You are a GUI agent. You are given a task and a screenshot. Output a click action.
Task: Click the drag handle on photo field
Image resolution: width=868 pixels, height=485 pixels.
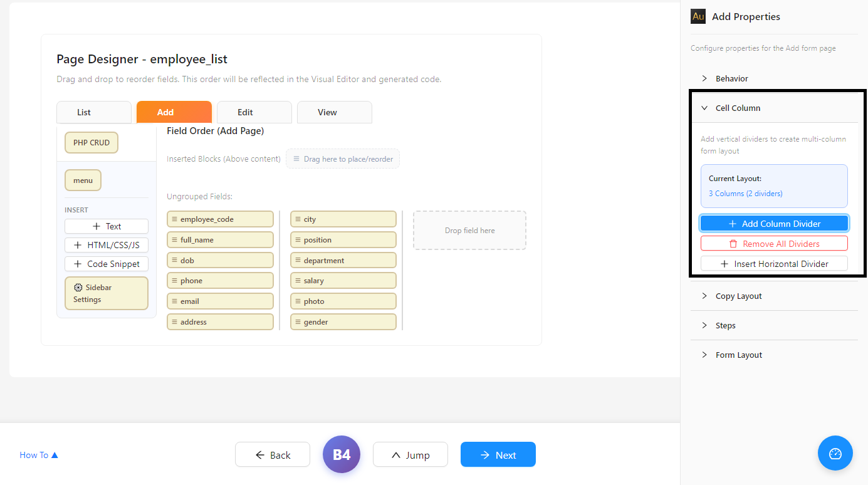pos(298,301)
